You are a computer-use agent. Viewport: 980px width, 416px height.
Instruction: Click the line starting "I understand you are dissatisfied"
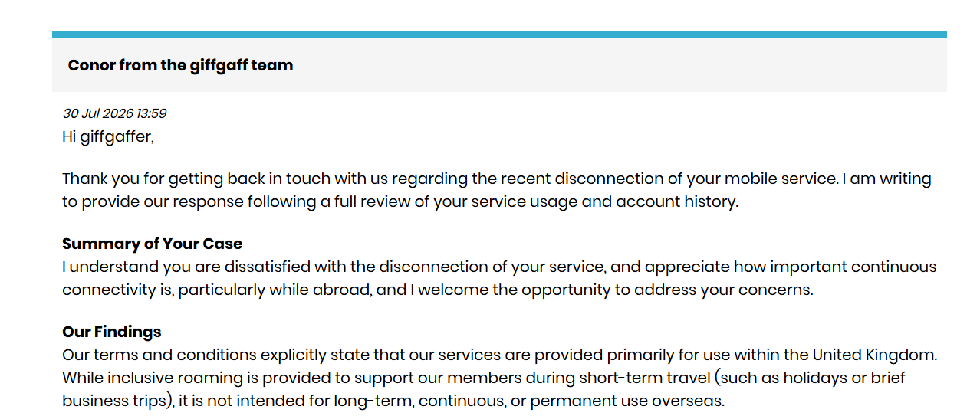[499, 267]
